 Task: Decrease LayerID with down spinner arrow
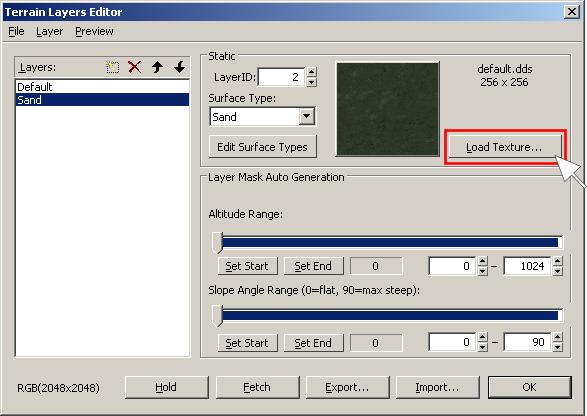pyautogui.click(x=311, y=82)
